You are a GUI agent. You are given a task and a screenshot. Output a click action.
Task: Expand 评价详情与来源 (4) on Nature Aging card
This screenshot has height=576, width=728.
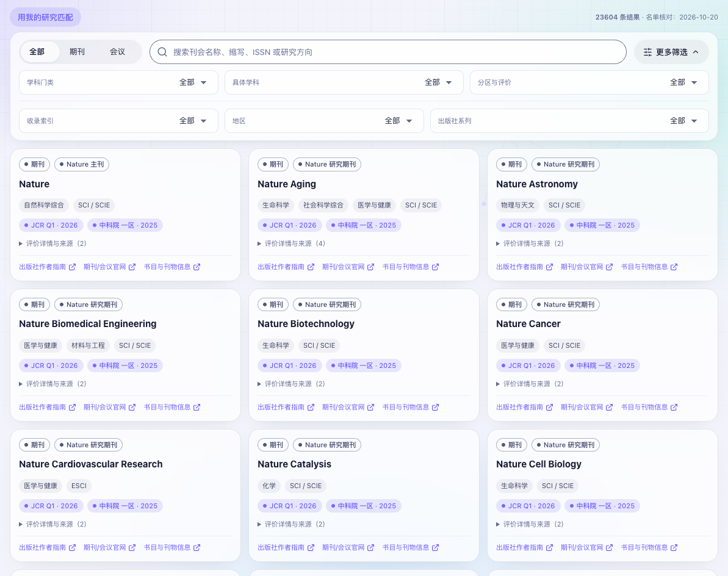point(292,243)
